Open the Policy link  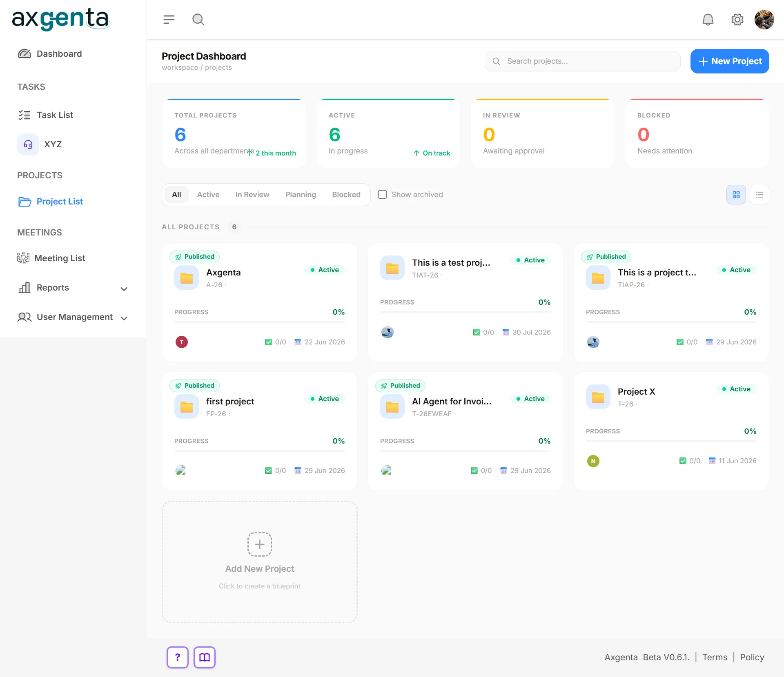point(752,657)
